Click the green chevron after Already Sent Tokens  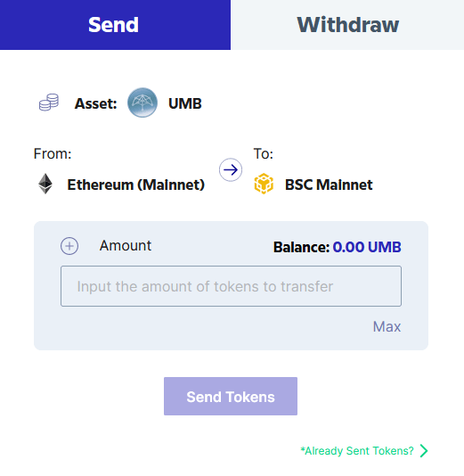[x=424, y=450]
